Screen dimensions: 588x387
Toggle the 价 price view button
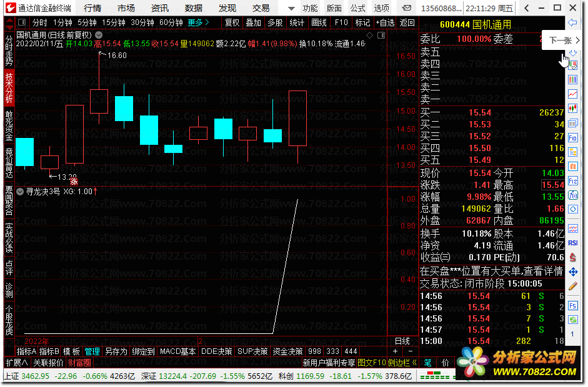point(445,363)
